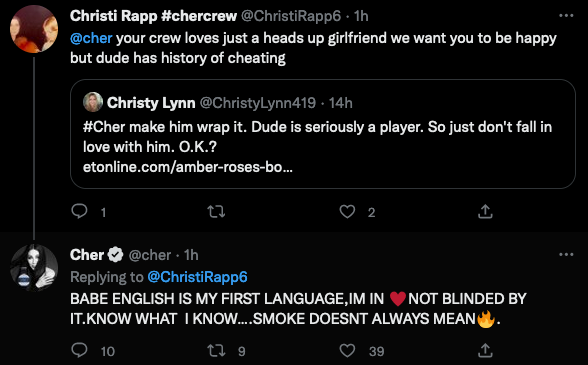Retweet Christi Rapp's tweet

pos(216,212)
